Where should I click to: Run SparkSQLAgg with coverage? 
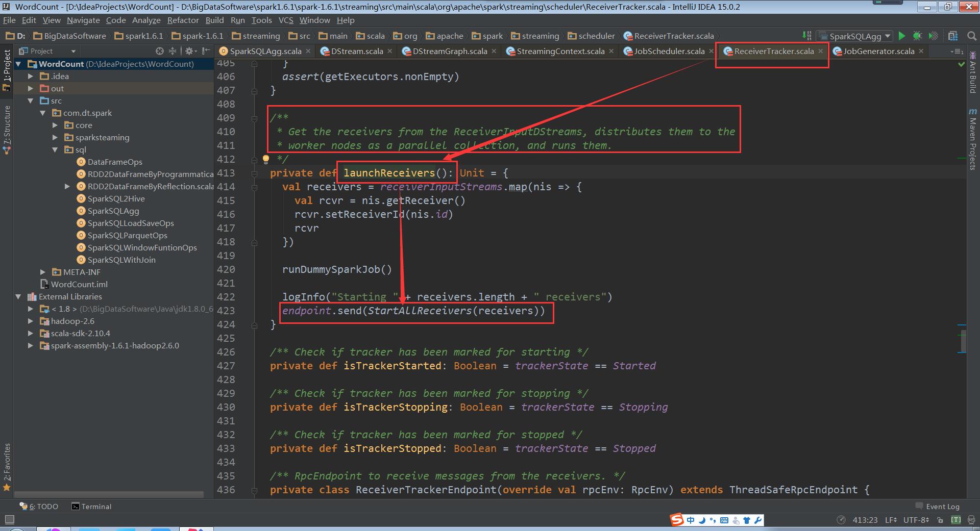(x=933, y=36)
